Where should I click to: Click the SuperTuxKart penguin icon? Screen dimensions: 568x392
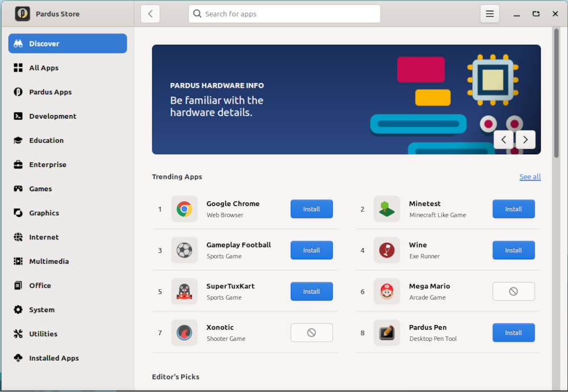pos(184,292)
